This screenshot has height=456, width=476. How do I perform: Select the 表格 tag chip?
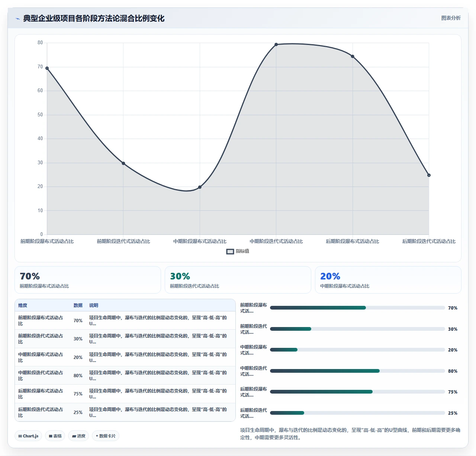pyautogui.click(x=55, y=436)
